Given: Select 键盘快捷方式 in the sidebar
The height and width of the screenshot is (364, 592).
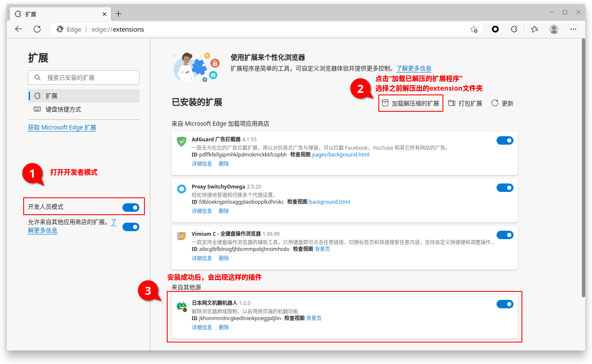Looking at the screenshot, I should click(x=84, y=109).
